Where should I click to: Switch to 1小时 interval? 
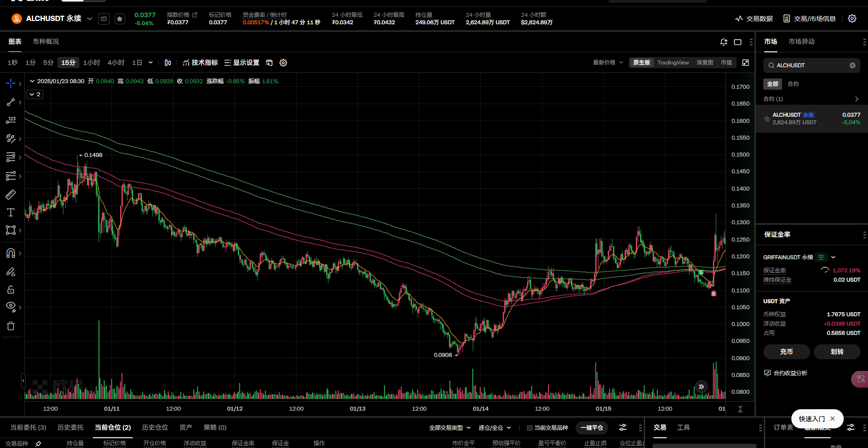pyautogui.click(x=92, y=63)
